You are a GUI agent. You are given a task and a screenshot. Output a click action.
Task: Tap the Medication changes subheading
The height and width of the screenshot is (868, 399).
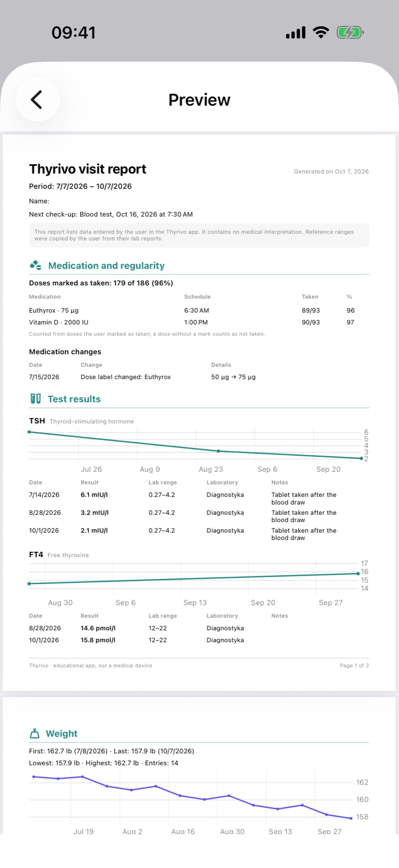coord(65,352)
